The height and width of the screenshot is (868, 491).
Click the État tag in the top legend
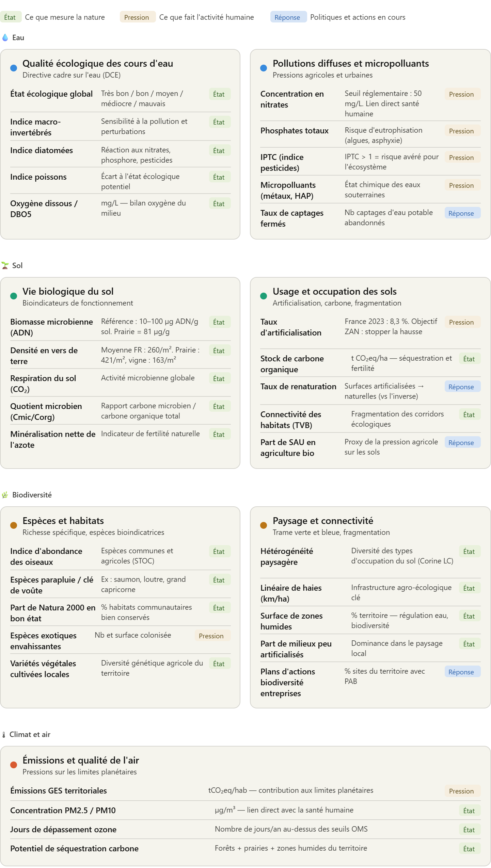[10, 17]
